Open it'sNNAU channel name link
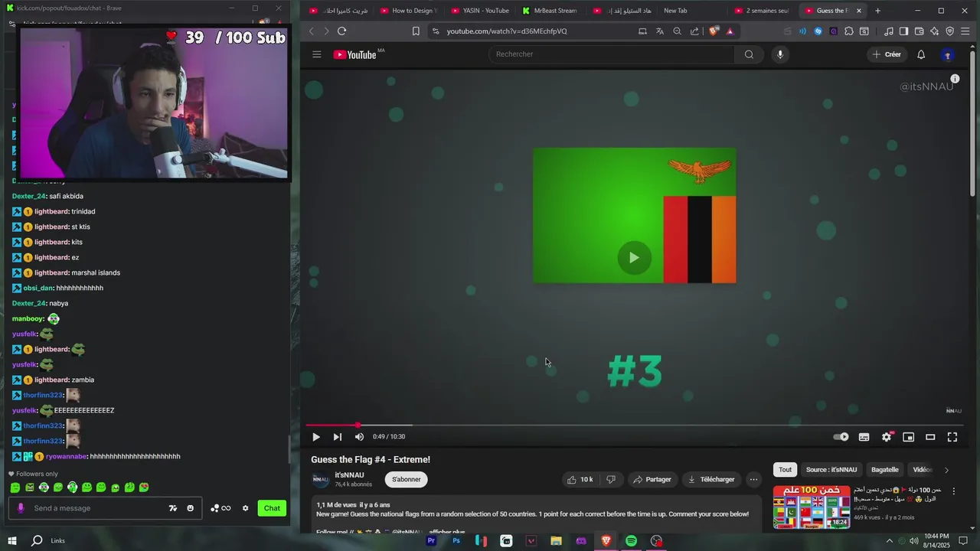This screenshot has width=980, height=551. point(349,475)
